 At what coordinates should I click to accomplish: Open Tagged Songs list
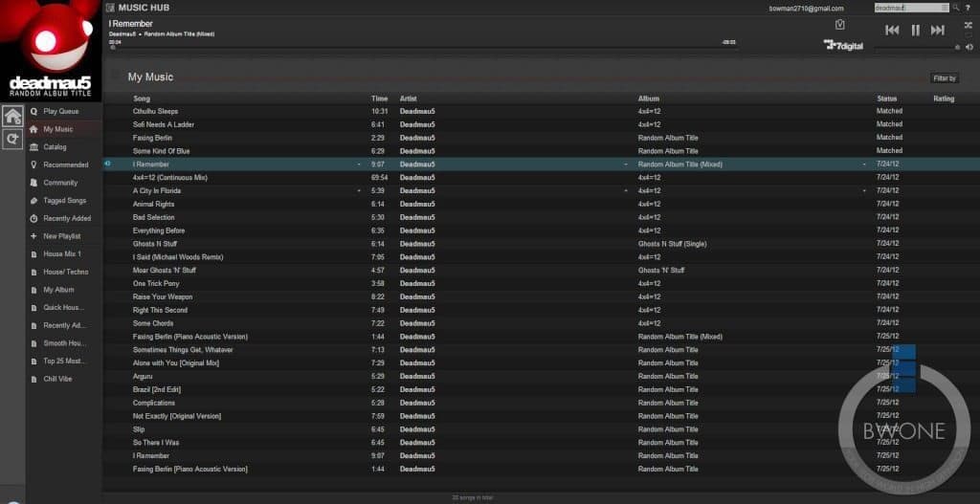click(64, 201)
